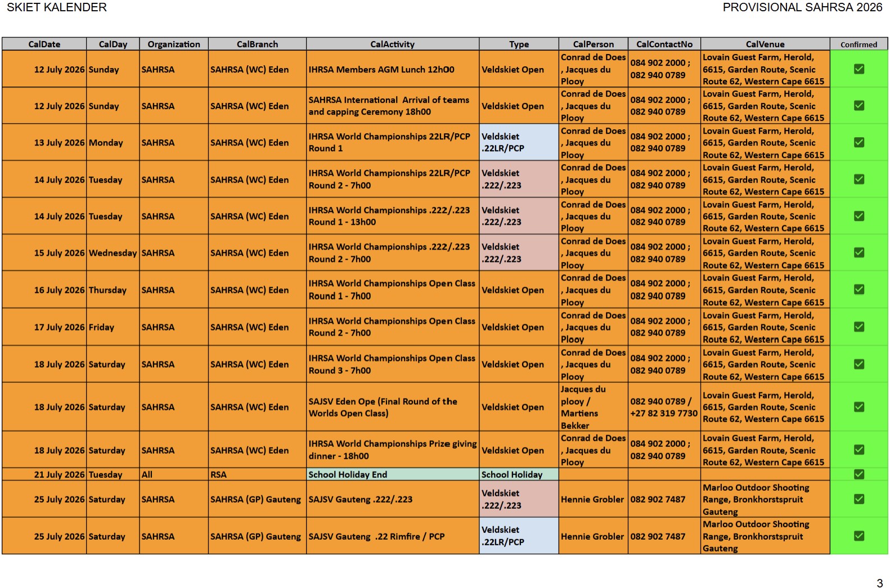Click the Organization column header
Screen dimensions: 890x588
click(173, 44)
